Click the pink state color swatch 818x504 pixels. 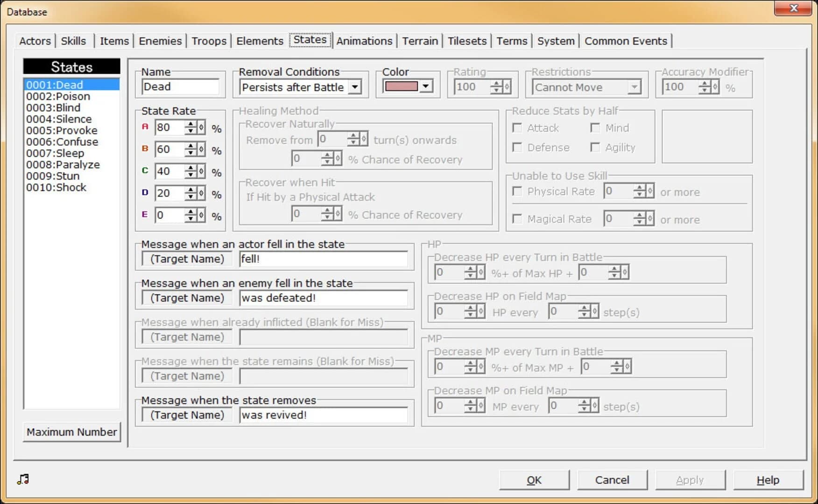tap(402, 86)
